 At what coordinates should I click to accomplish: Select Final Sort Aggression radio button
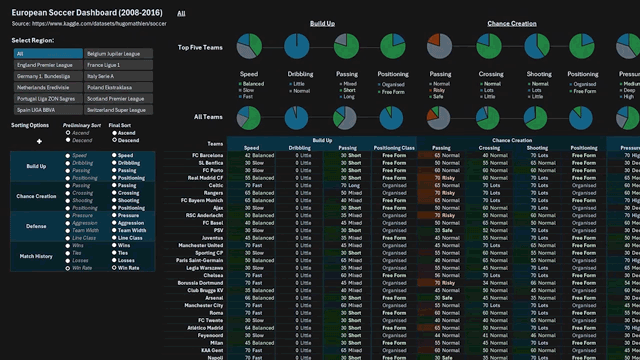[x=114, y=223]
